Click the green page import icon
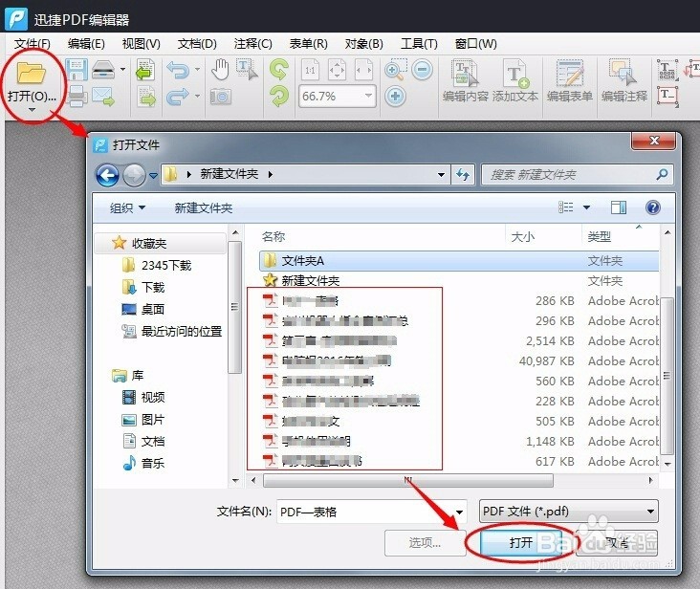The height and width of the screenshot is (589, 700). [x=145, y=70]
